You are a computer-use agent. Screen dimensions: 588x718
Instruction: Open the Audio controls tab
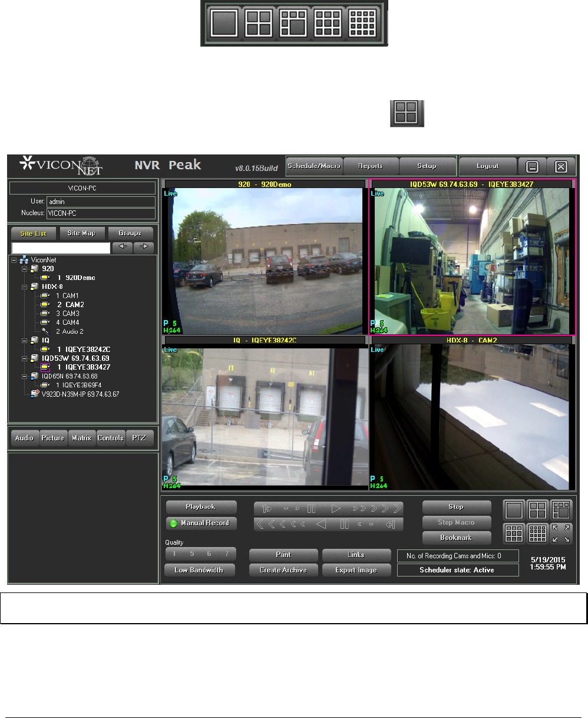pos(24,438)
